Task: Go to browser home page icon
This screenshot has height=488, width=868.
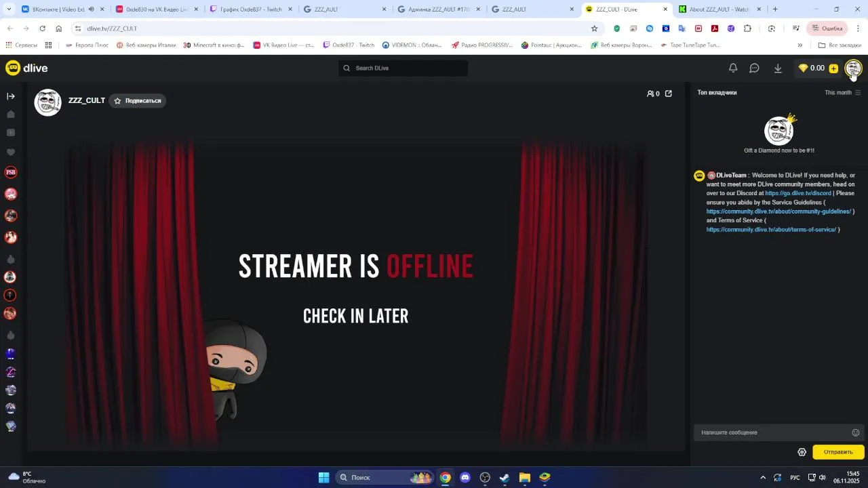Action: pyautogui.click(x=59, y=28)
